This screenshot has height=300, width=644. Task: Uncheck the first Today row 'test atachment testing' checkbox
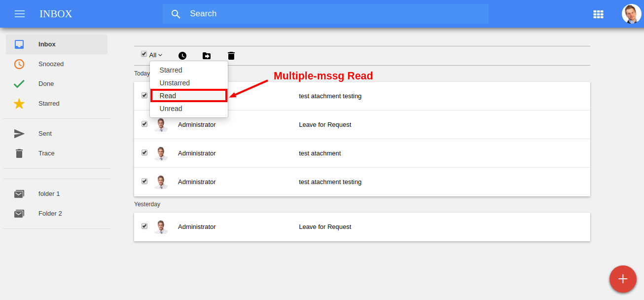(x=144, y=95)
